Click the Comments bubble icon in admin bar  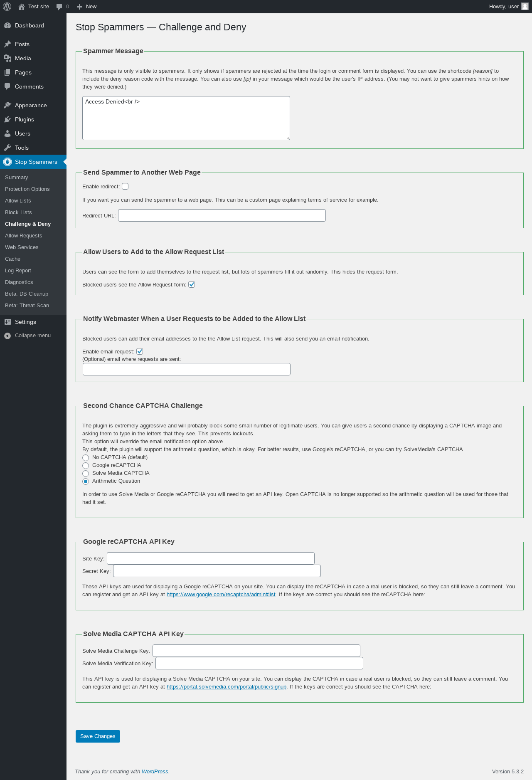point(59,7)
